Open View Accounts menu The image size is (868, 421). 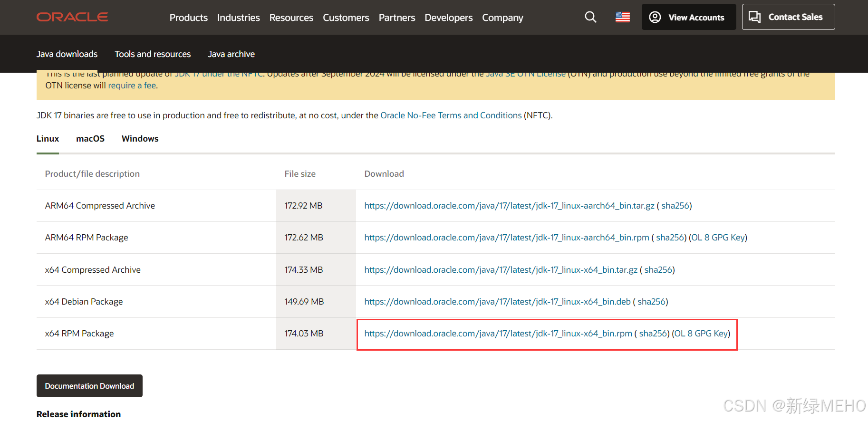688,17
